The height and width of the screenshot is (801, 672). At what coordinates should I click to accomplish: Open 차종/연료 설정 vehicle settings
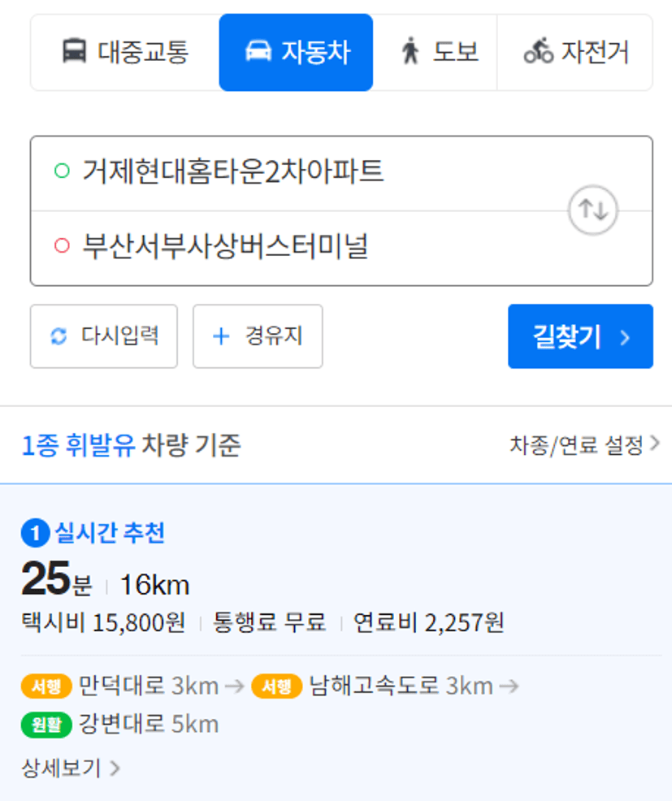pos(584,445)
